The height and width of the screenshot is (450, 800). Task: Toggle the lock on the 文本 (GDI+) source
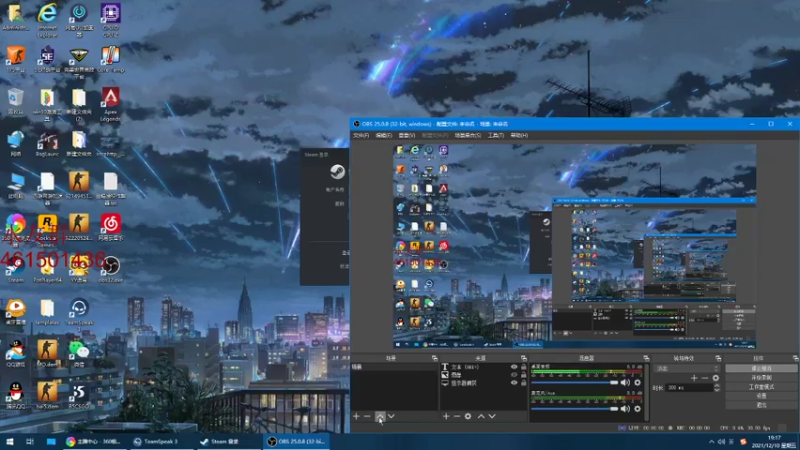(x=523, y=367)
